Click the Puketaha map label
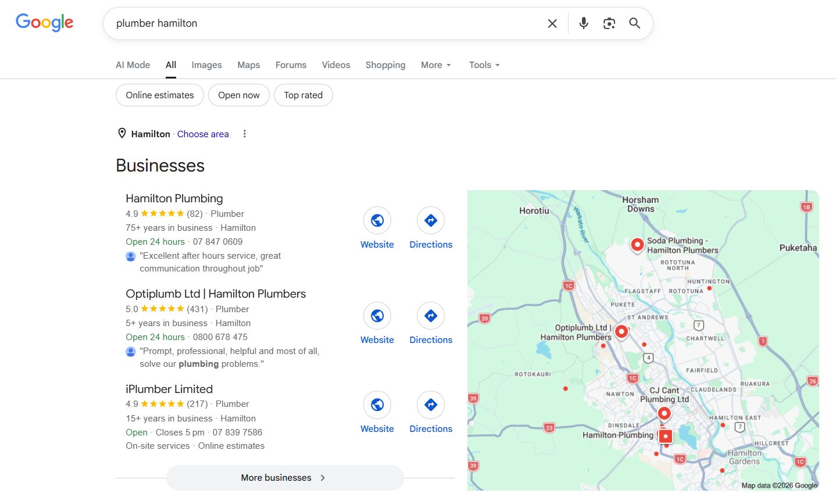Image resolution: width=836 pixels, height=504 pixels. (x=798, y=248)
